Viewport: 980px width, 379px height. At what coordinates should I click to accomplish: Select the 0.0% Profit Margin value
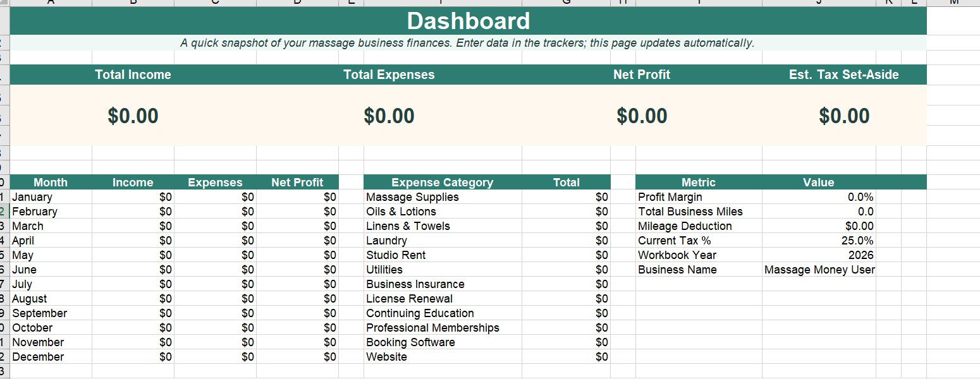coord(819,197)
